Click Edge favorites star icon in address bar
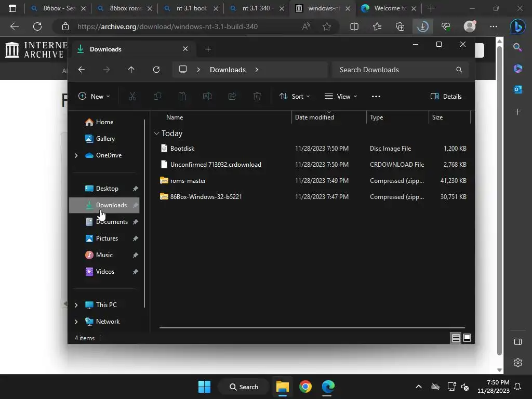 point(327,26)
